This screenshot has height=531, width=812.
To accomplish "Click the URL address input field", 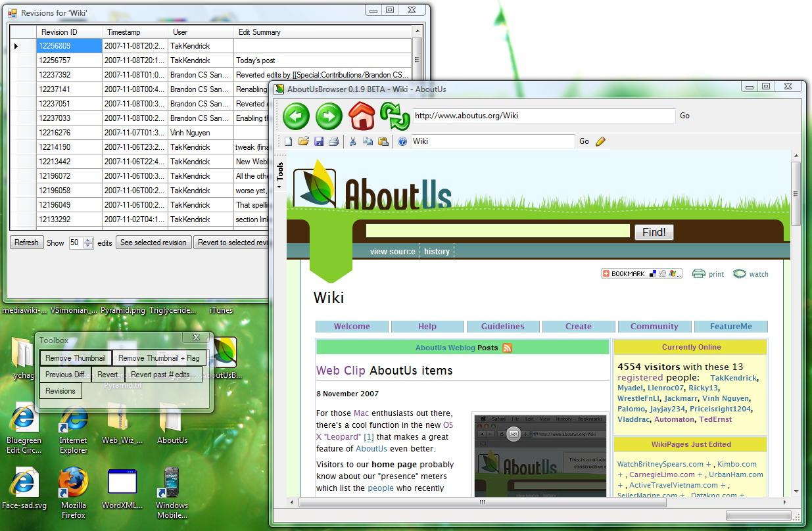I will tap(544, 116).
